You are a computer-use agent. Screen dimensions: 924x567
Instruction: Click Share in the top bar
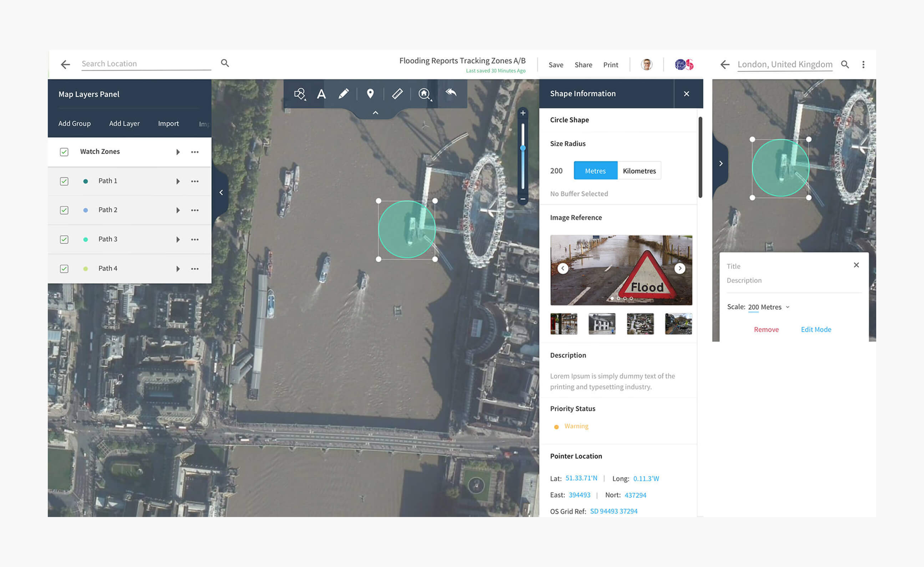pos(583,65)
